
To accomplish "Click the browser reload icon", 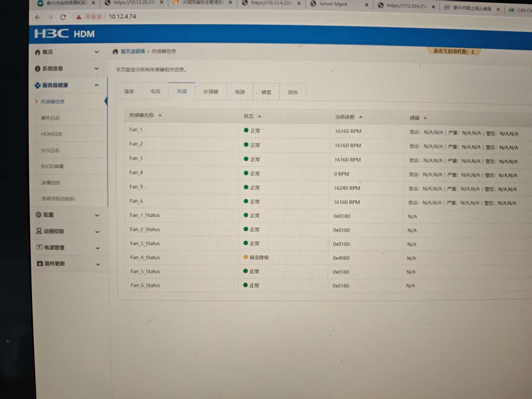I will (x=63, y=17).
